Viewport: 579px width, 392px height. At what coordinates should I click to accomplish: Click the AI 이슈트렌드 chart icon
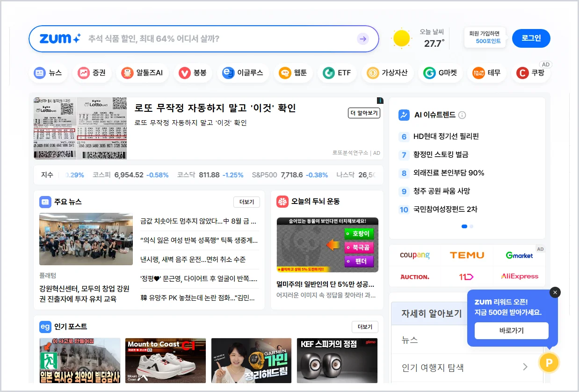(404, 115)
